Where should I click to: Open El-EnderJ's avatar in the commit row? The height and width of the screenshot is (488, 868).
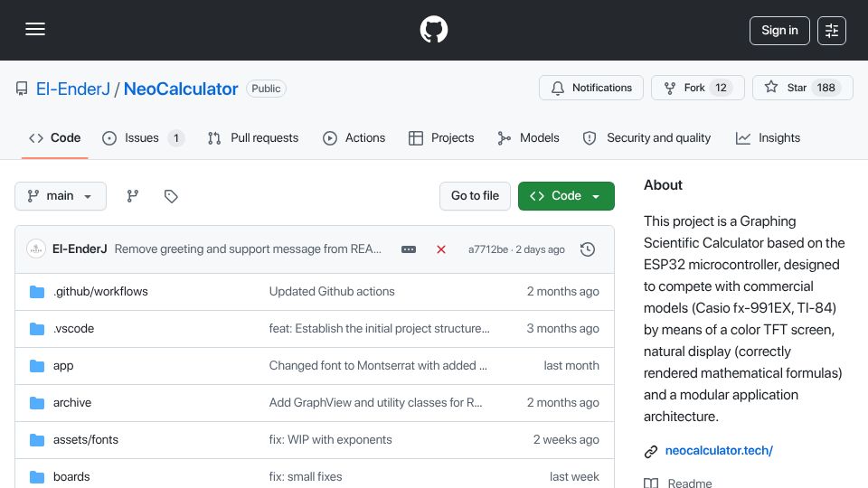coord(36,249)
